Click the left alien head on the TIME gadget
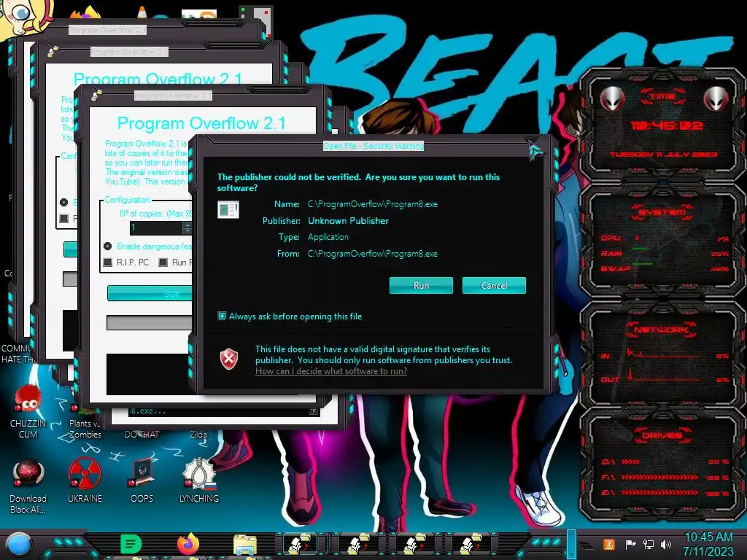This screenshot has width=747, height=560. click(x=612, y=98)
